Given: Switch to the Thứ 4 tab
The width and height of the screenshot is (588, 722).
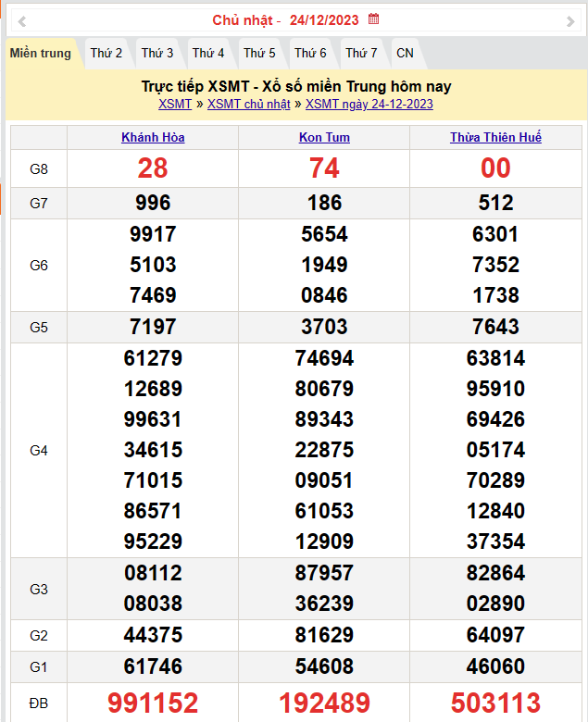Looking at the screenshot, I should tap(208, 54).
